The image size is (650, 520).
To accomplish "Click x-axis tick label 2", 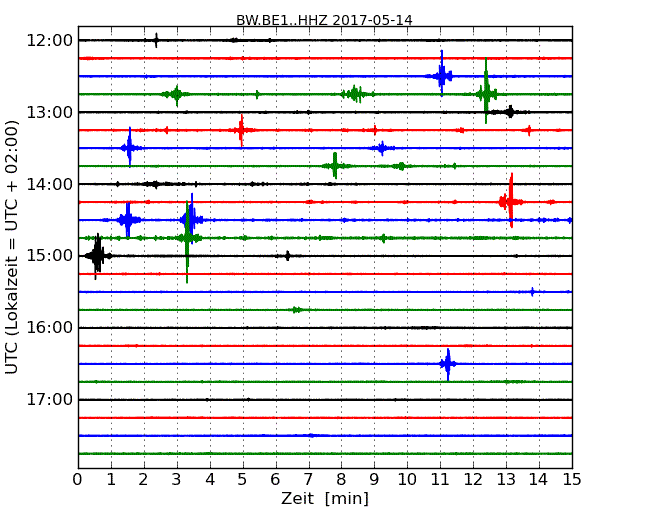I will [144, 480].
